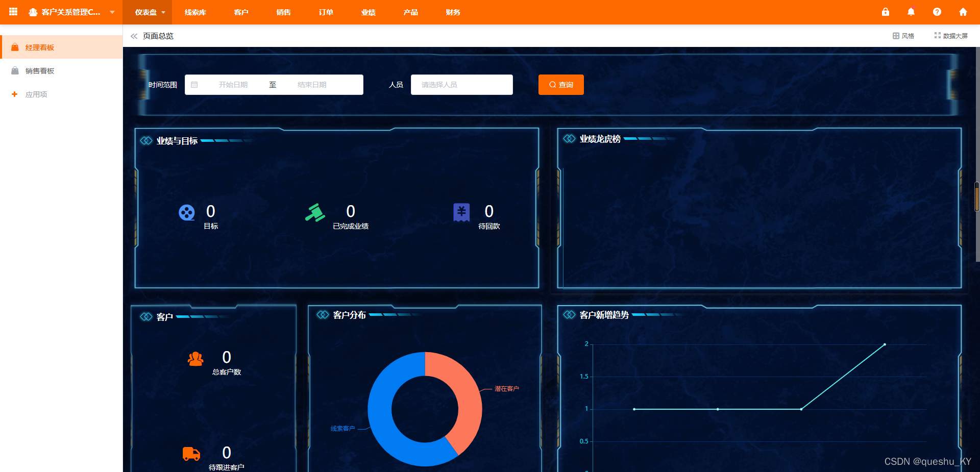Open the 请选择人员 selector
The height and width of the screenshot is (472, 980).
(x=462, y=85)
